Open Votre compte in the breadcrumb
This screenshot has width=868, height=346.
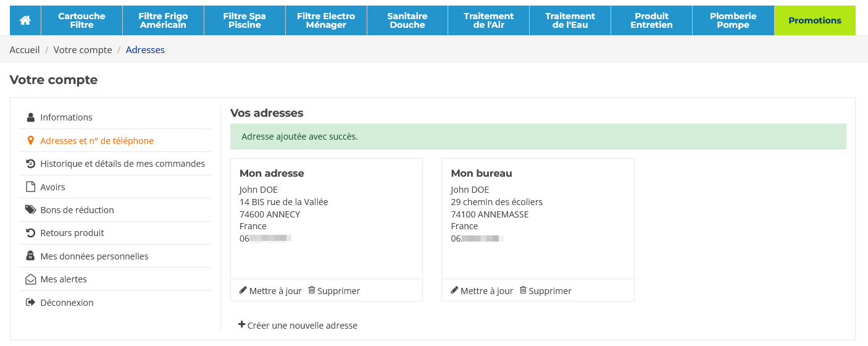[x=83, y=50]
